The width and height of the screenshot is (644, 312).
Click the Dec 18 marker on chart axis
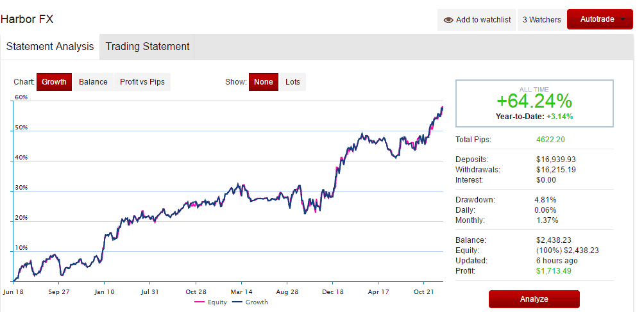click(334, 292)
